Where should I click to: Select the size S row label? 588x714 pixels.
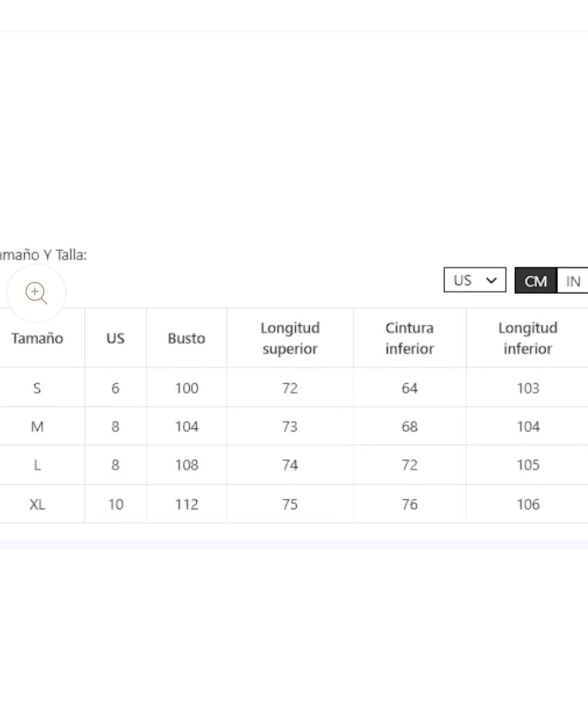click(x=37, y=388)
